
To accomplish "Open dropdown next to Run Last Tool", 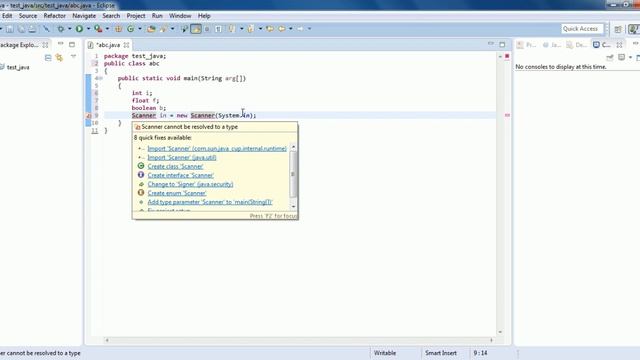I will point(107,29).
